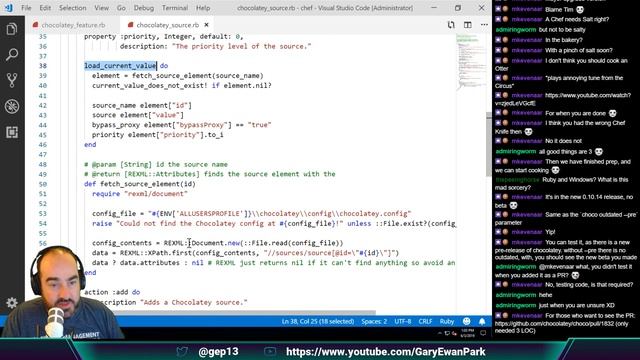Click 'No, testing code, is that required?' message
Screen dimensions: 640x360
click(589, 284)
